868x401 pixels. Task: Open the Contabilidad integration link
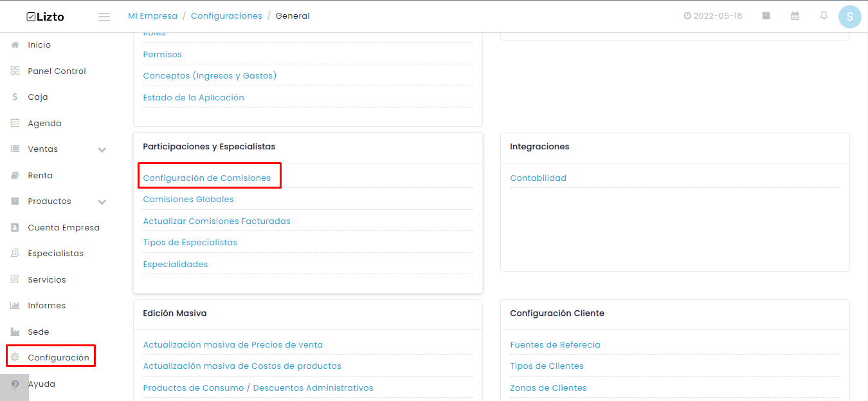[x=538, y=178]
